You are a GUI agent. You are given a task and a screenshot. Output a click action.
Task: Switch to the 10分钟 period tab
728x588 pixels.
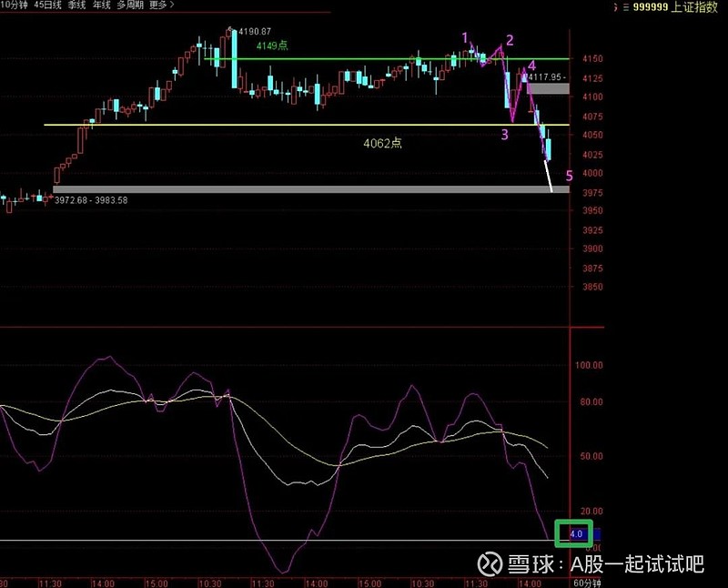point(14,5)
